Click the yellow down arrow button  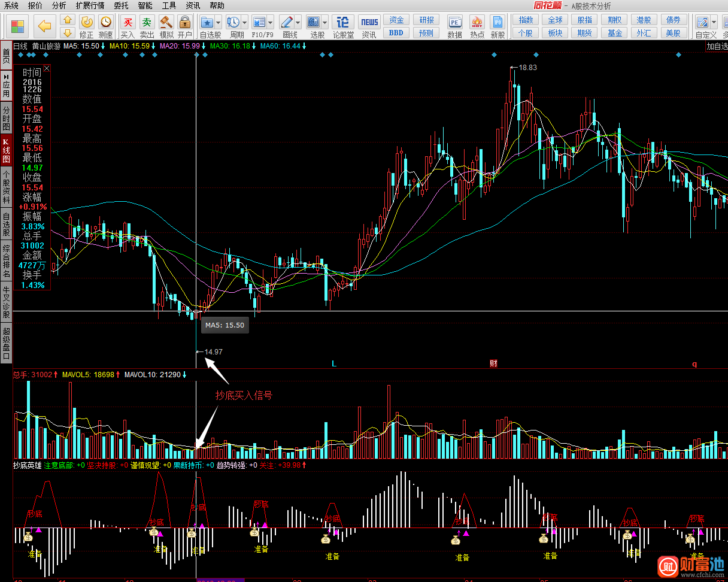pos(68,32)
